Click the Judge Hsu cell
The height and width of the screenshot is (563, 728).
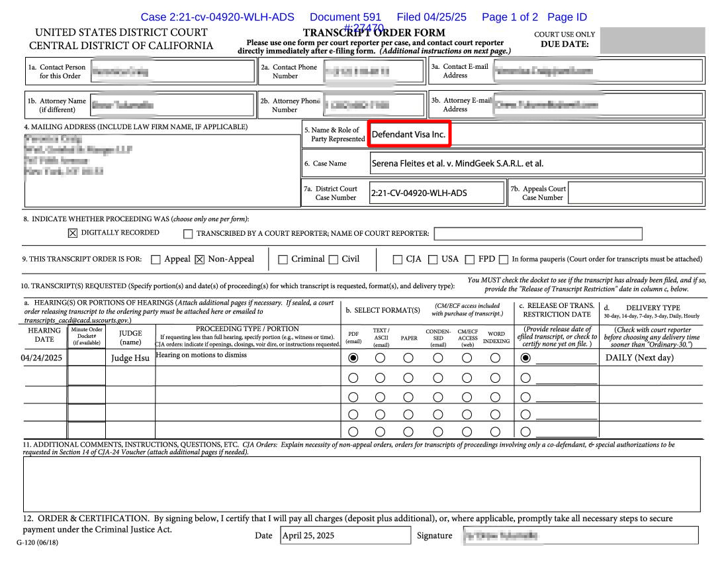[x=130, y=358]
